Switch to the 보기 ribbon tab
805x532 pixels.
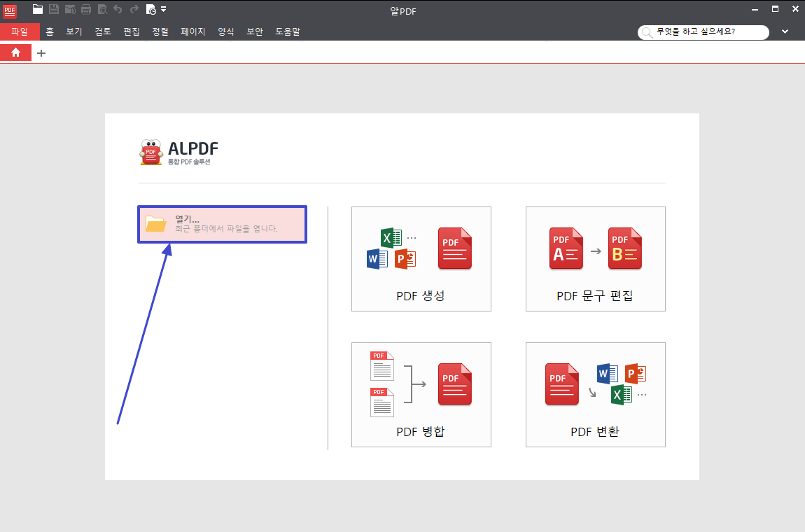click(74, 31)
